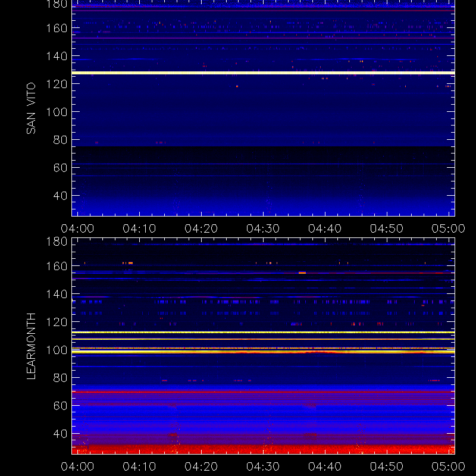
Task: Select the 140 label on San Vito axis
Action: pos(57,56)
